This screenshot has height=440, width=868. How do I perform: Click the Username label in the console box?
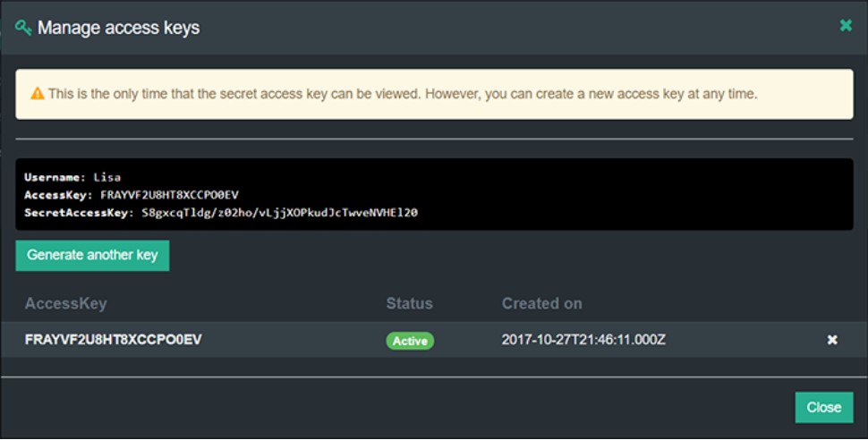[x=55, y=177]
